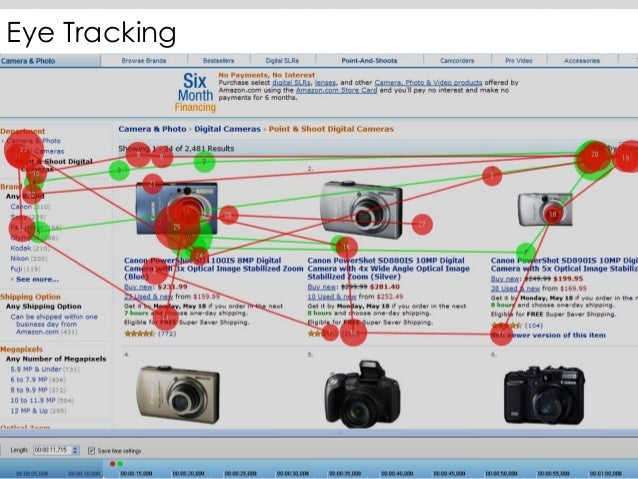Expand 'See more...' brands list
The width and height of the screenshot is (638, 479).
click(37, 280)
